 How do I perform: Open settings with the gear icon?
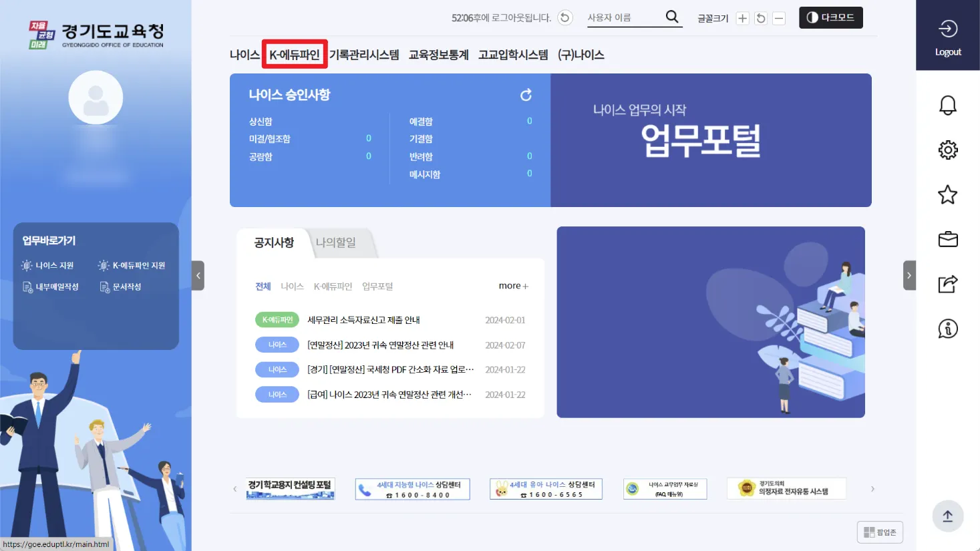(948, 150)
